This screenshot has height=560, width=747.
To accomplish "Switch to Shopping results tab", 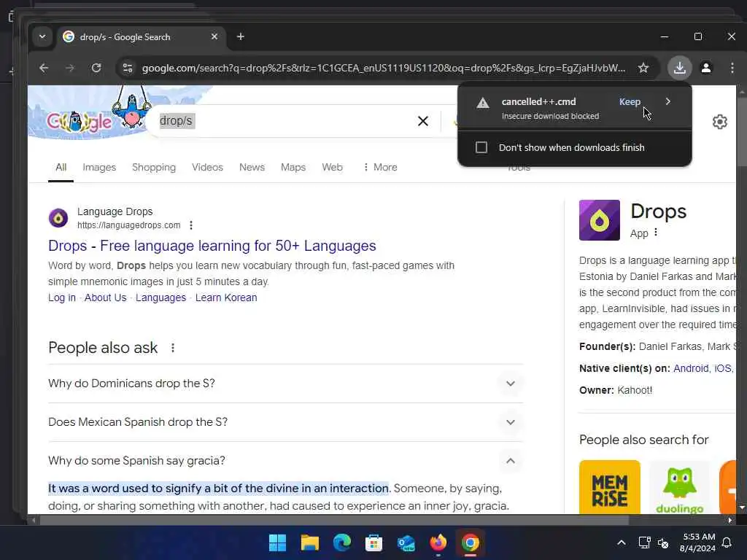I will click(x=154, y=167).
